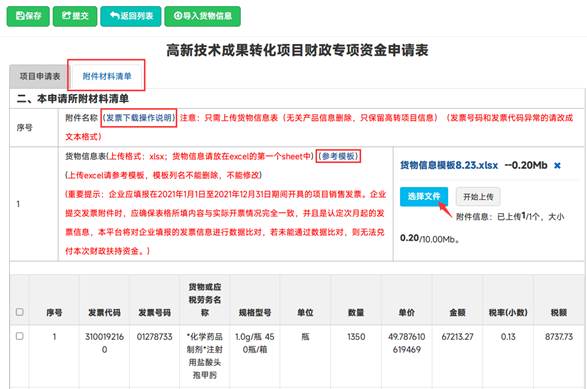Switch to 项目申请表 tab
This screenshot has width=587, height=389.
point(40,76)
